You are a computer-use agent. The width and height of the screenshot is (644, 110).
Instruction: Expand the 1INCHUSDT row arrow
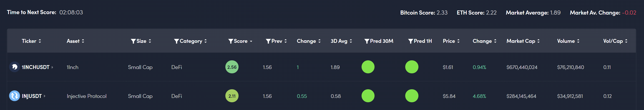tap(53, 67)
